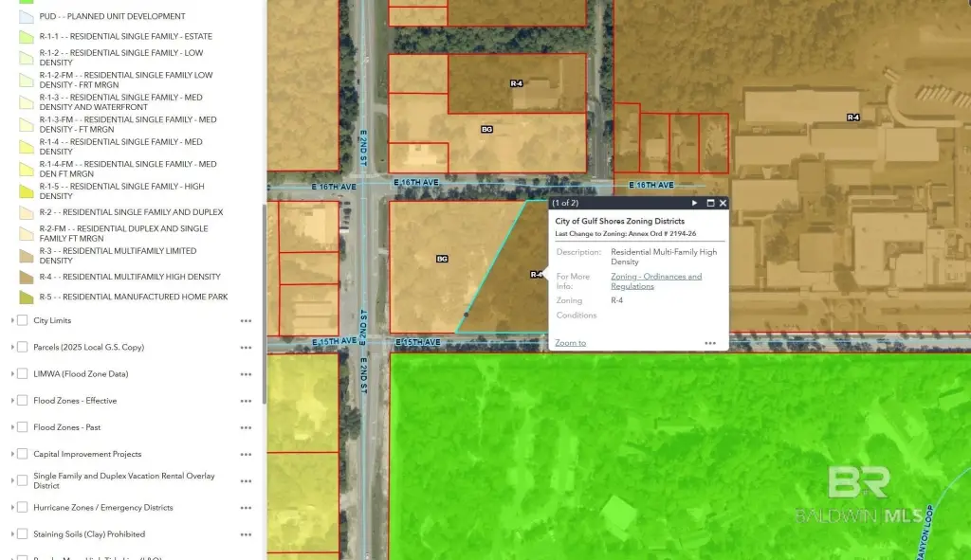Click the Zoom to link
This screenshot has width=971, height=560.
coord(570,343)
